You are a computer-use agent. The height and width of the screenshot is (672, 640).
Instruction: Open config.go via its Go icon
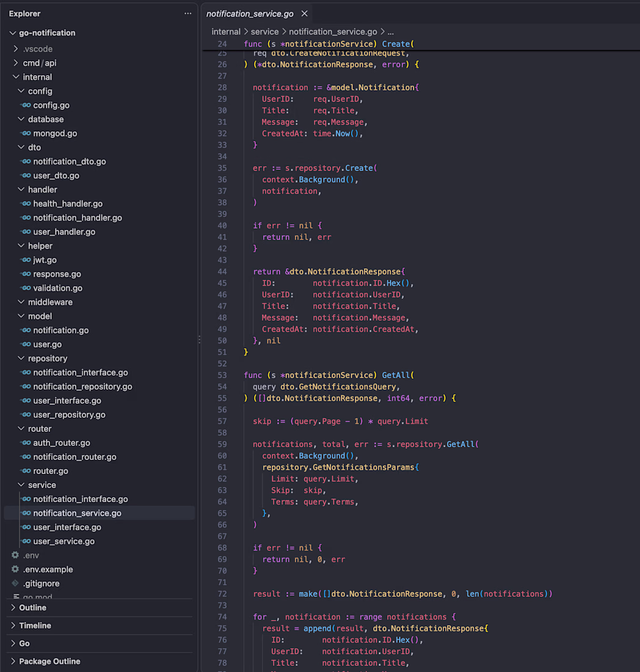(26, 105)
